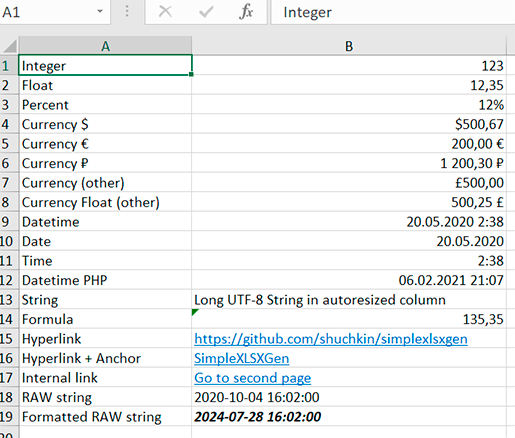Cancel entry with the X icon
This screenshot has height=438, width=515.
coord(165,12)
